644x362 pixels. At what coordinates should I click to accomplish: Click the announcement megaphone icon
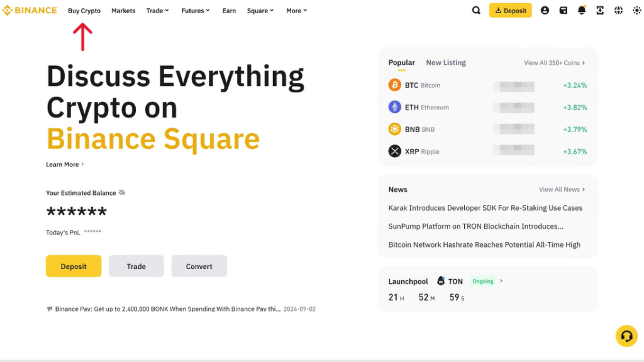pyautogui.click(x=50, y=309)
